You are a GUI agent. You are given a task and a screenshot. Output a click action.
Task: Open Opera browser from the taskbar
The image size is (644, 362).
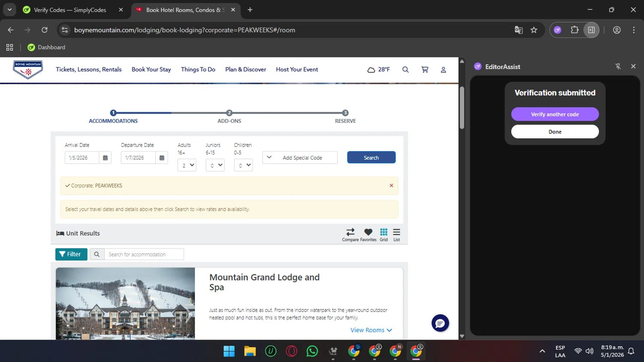pyautogui.click(x=292, y=351)
